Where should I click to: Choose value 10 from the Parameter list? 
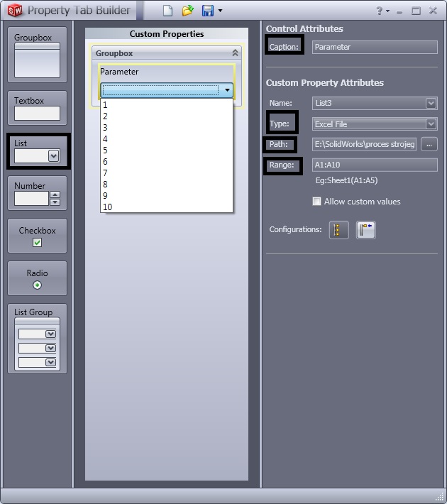pos(108,207)
